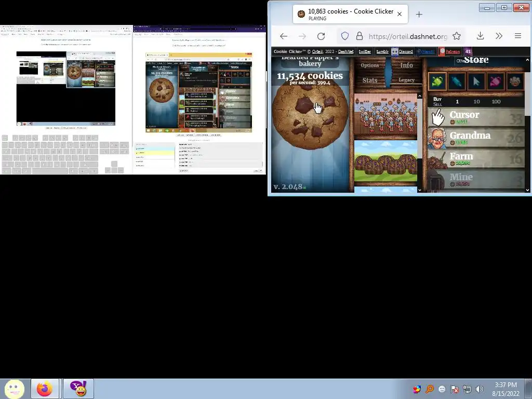Bookmark this page with the star
The width and height of the screenshot is (532, 399).
[x=457, y=36]
